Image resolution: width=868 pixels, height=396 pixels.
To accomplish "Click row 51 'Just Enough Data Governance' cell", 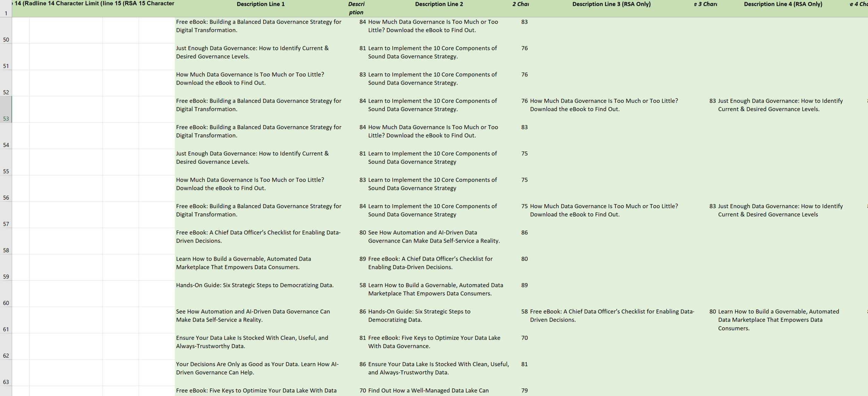I will [x=252, y=52].
